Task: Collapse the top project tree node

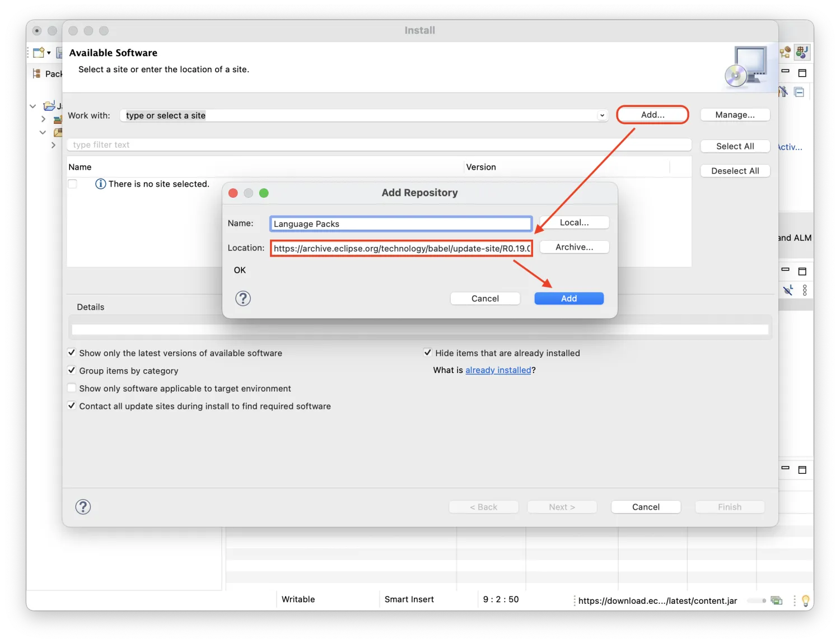Action: (x=33, y=106)
